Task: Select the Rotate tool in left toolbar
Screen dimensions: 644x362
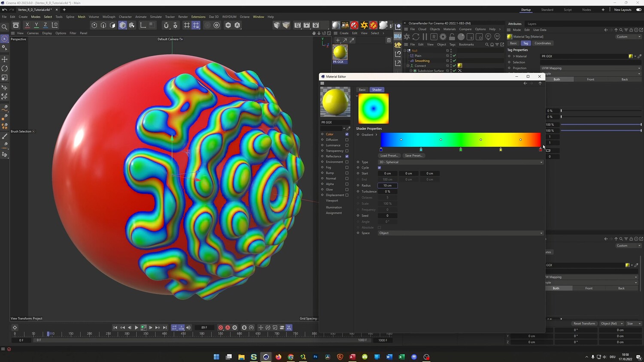Action: tap(5, 69)
